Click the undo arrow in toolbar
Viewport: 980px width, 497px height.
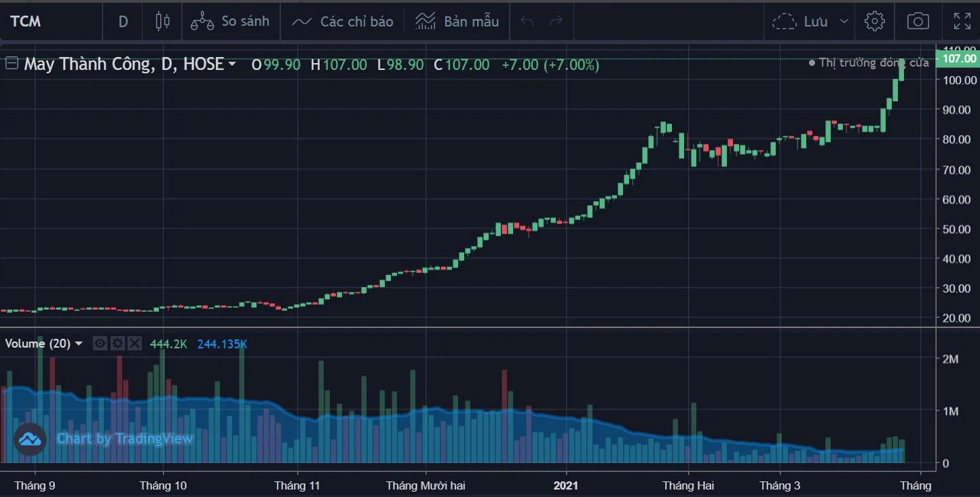point(527,21)
